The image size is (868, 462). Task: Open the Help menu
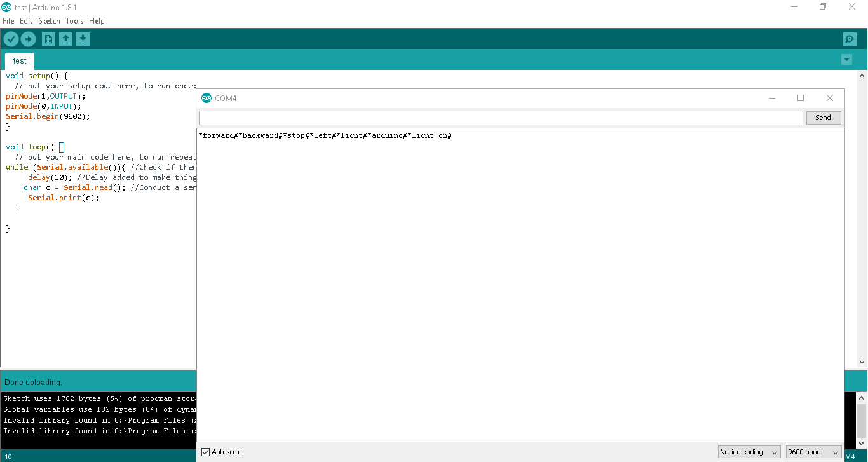pos(97,21)
